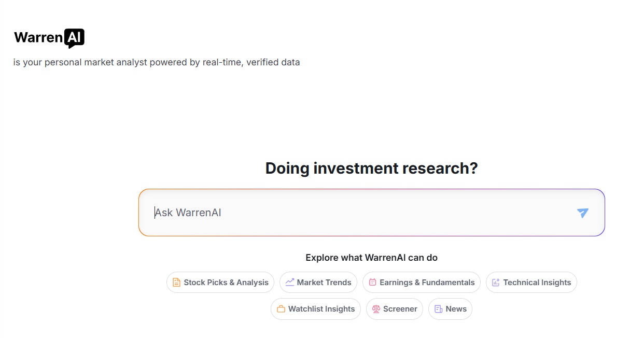Click the 'Explore what WarrenAI can do' text
The image size is (644, 338).
371,258
